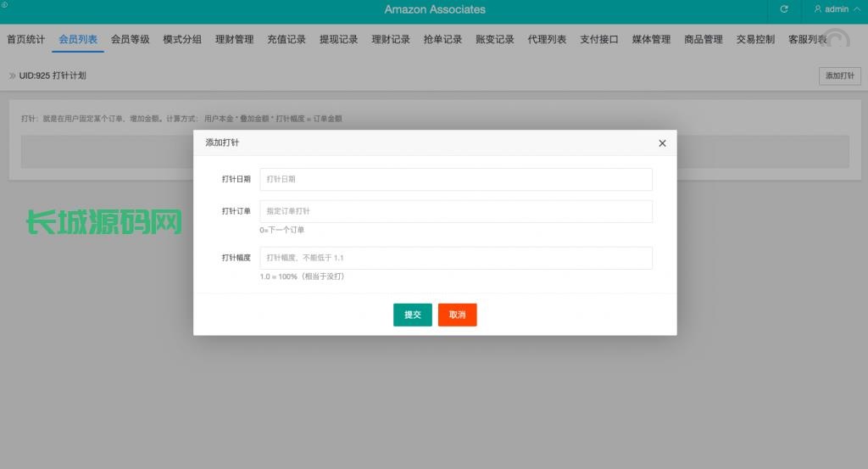Select the 代理列表 menu item
The image size is (868, 469).
pos(547,39)
